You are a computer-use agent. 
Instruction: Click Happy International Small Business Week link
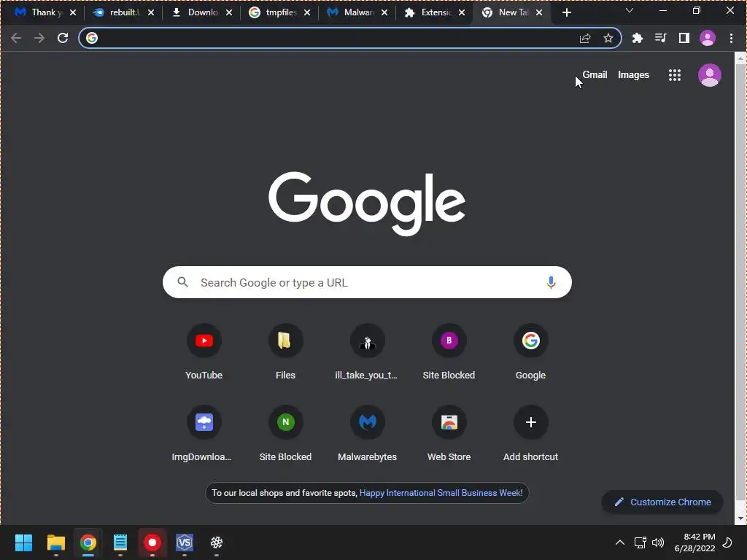pos(441,493)
